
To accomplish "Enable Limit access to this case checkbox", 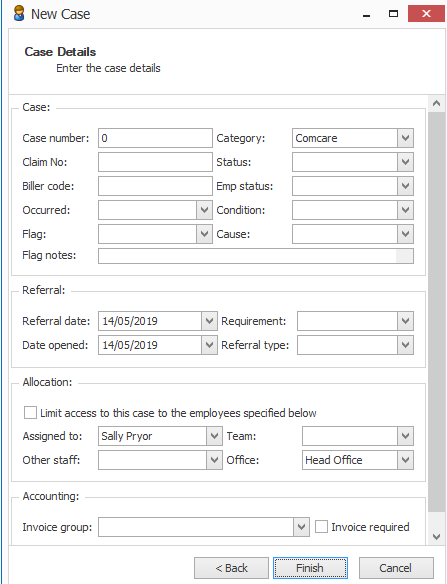I will pyautogui.click(x=30, y=413).
